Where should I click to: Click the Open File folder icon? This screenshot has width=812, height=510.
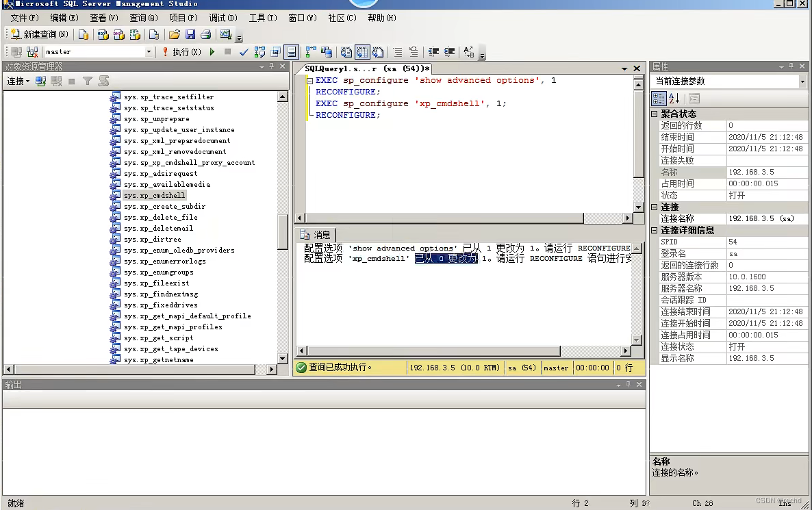coord(175,35)
